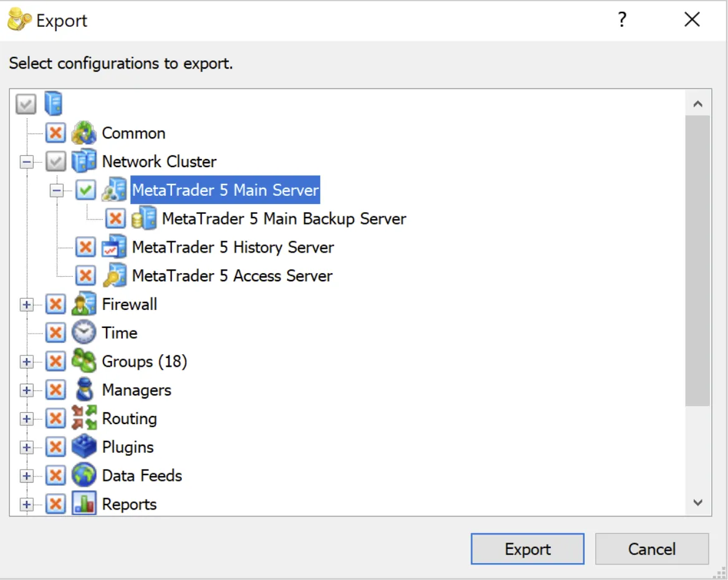
Task: Click the vertical scrollbar thumb
Action: pyautogui.click(x=697, y=261)
